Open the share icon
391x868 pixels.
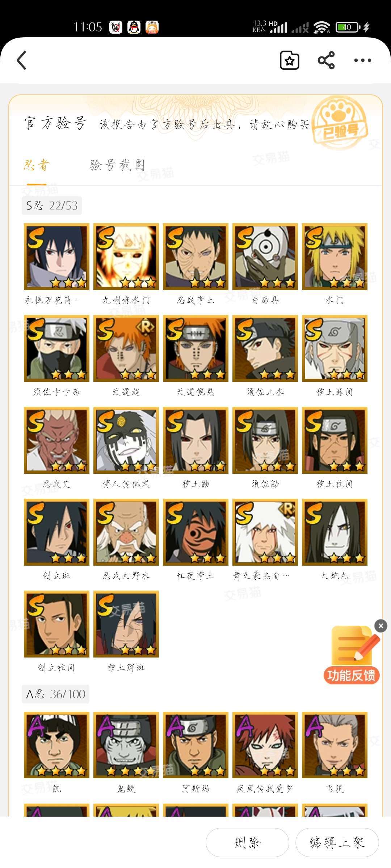(x=326, y=60)
